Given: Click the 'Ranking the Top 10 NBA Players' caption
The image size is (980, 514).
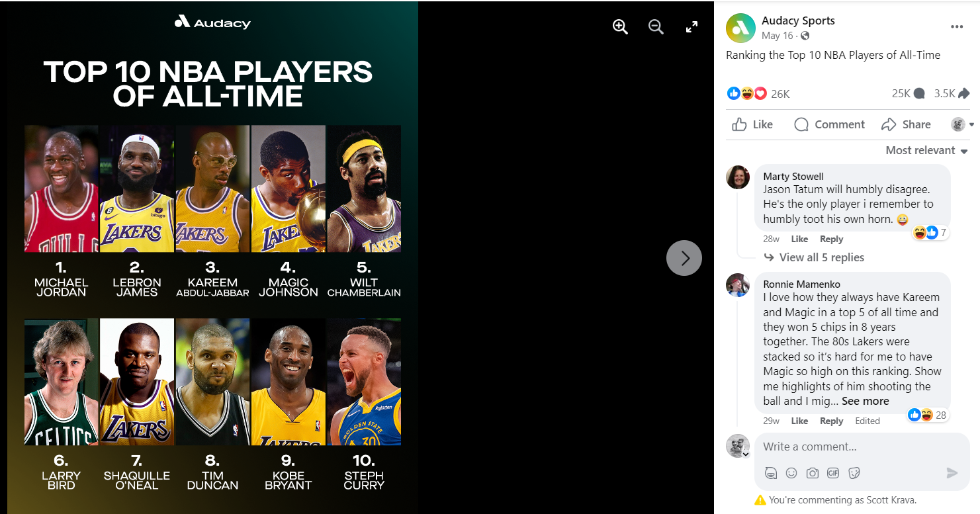Looking at the screenshot, I should pyautogui.click(x=833, y=55).
